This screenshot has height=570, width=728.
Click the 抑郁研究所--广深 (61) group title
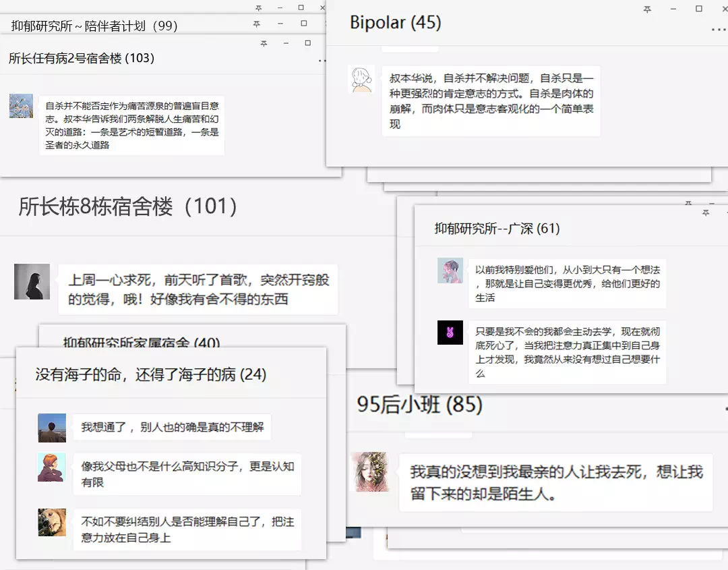pyautogui.click(x=497, y=229)
